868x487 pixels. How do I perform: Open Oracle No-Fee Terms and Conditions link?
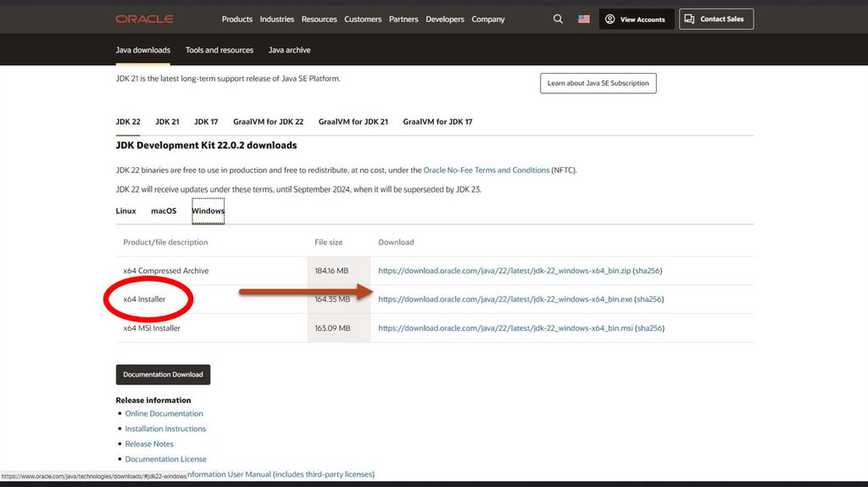pyautogui.click(x=486, y=170)
